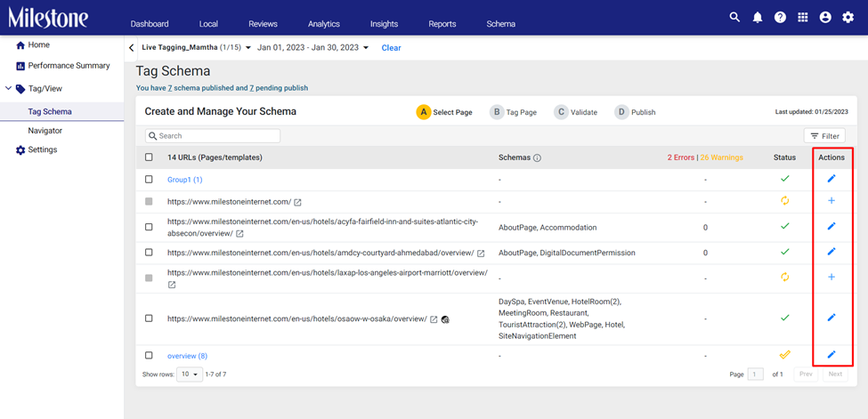
Task: Click the Next page button
Action: coord(835,375)
